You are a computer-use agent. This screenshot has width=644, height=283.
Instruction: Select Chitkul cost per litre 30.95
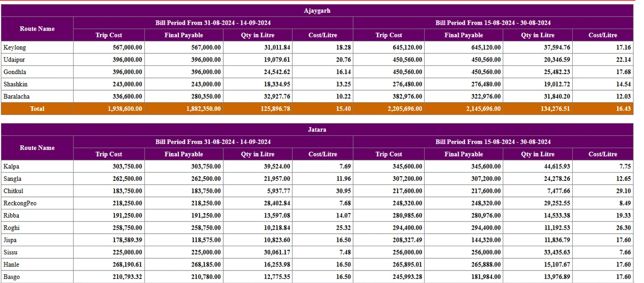pos(344,191)
